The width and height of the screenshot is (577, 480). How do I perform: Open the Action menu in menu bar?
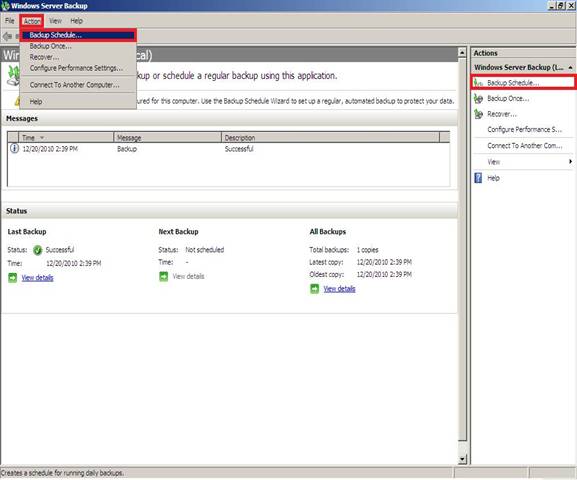coord(32,21)
